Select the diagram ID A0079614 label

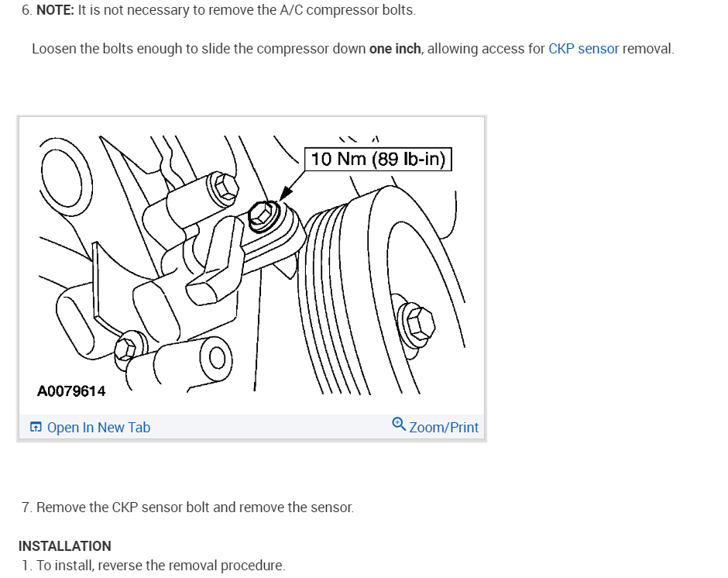[x=71, y=391]
